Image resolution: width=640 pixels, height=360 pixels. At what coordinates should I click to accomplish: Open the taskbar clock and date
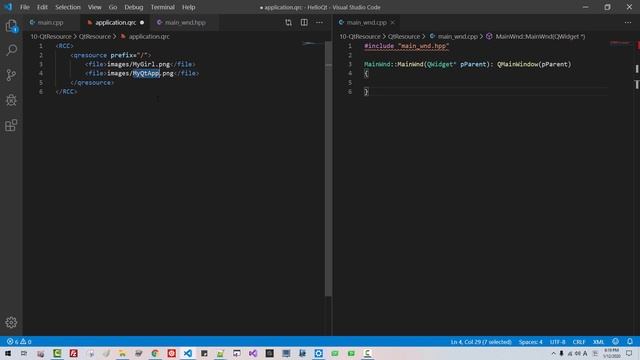[611, 353]
